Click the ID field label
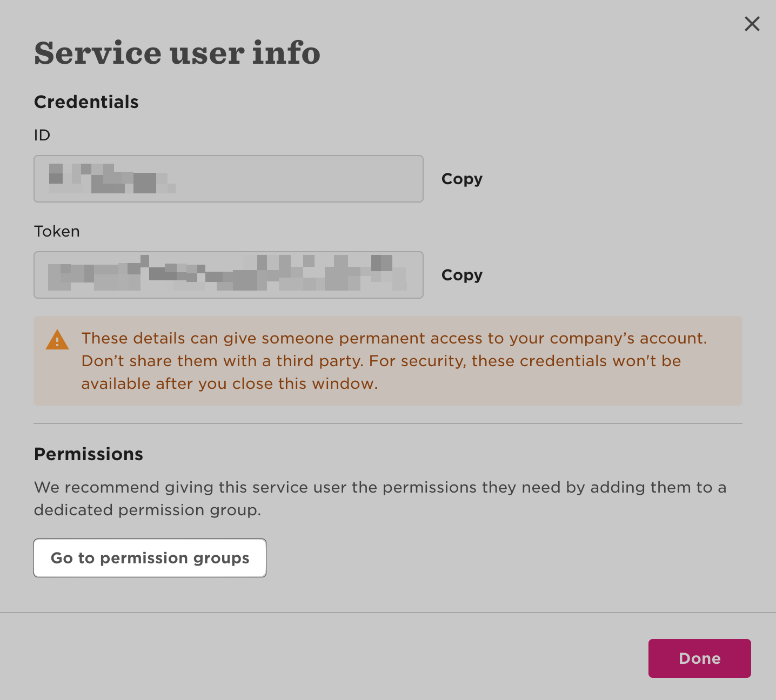This screenshot has width=776, height=700. [x=42, y=135]
